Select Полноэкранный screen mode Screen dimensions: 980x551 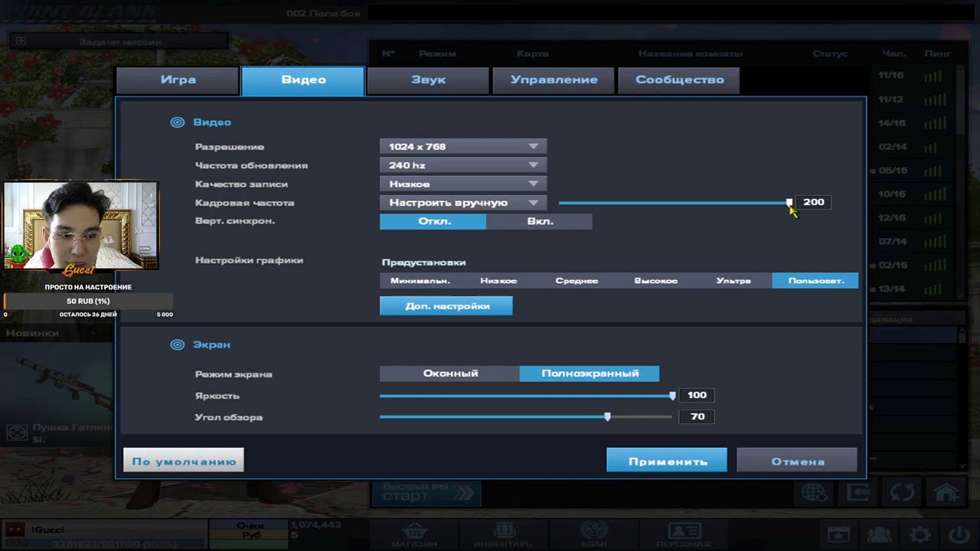pos(590,373)
